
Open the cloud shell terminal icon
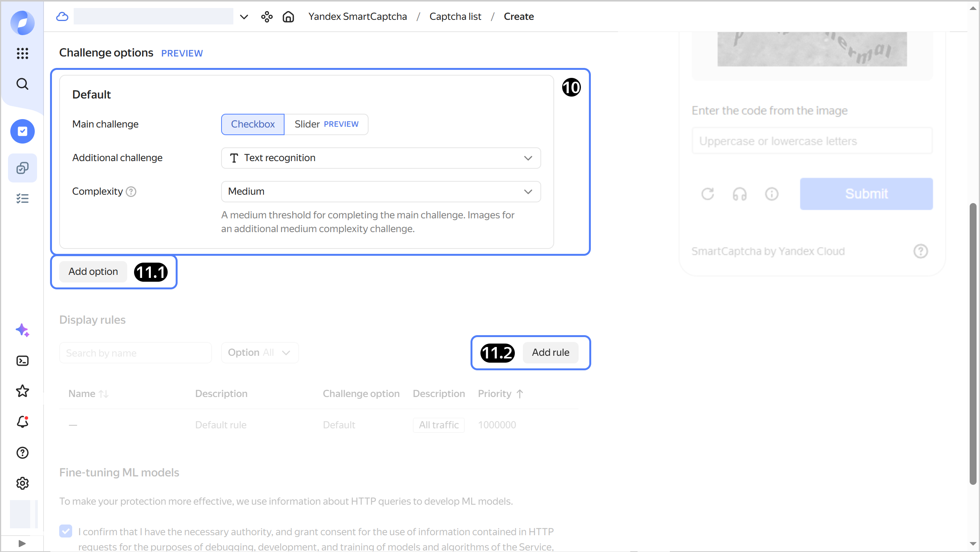pos(23,361)
